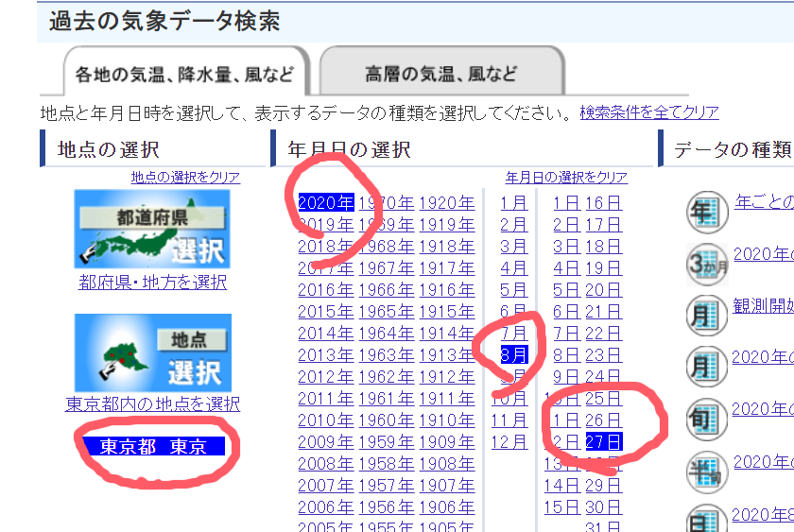Click the 半旬 five-day data icon

tap(707, 472)
